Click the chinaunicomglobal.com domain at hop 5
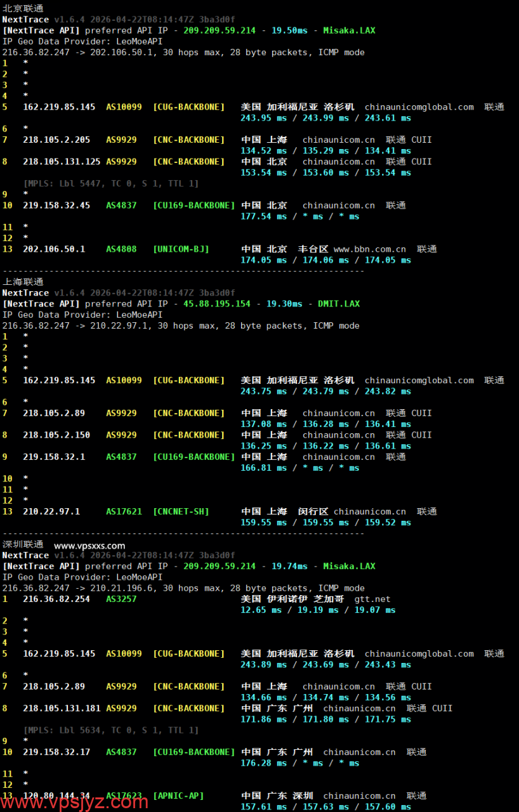 (x=419, y=107)
